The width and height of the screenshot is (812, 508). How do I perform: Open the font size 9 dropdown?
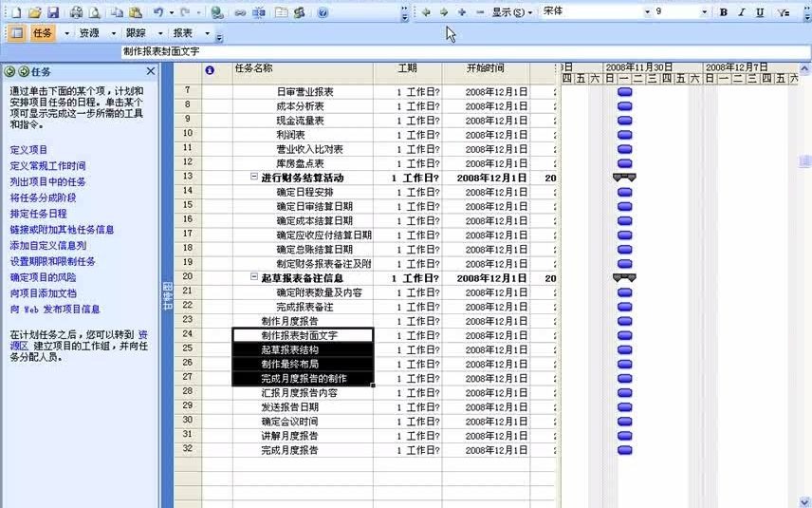click(x=704, y=12)
